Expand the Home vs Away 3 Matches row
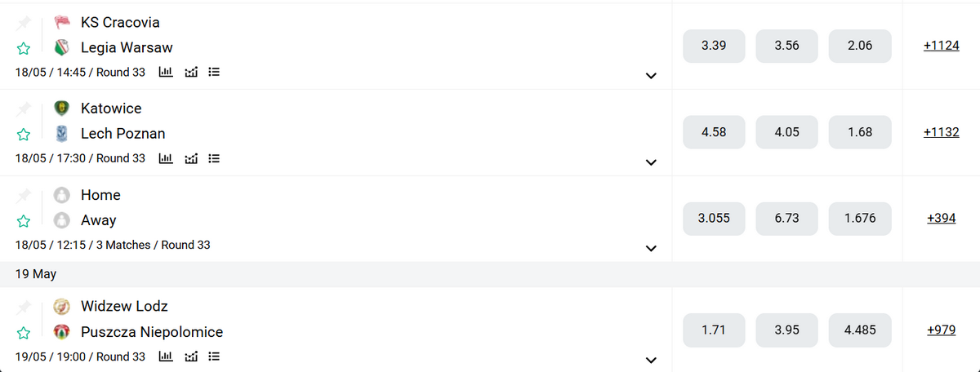Viewport: 980px width, 372px height. point(651,248)
